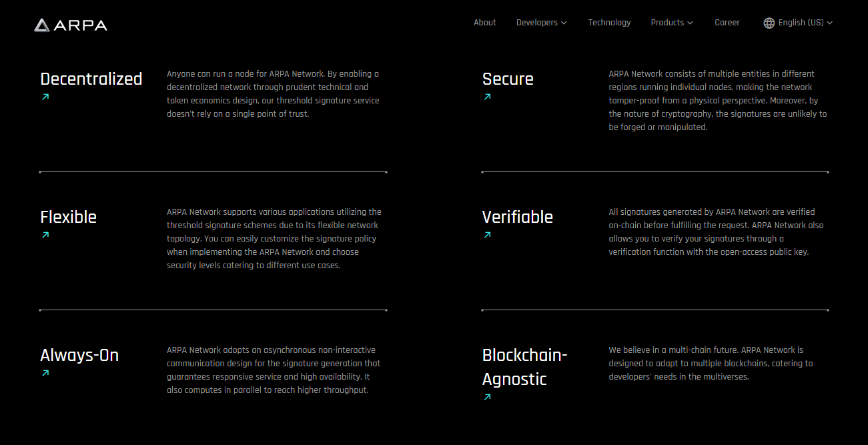Open the Career page link
Image resolution: width=868 pixels, height=445 pixels.
pyautogui.click(x=727, y=23)
